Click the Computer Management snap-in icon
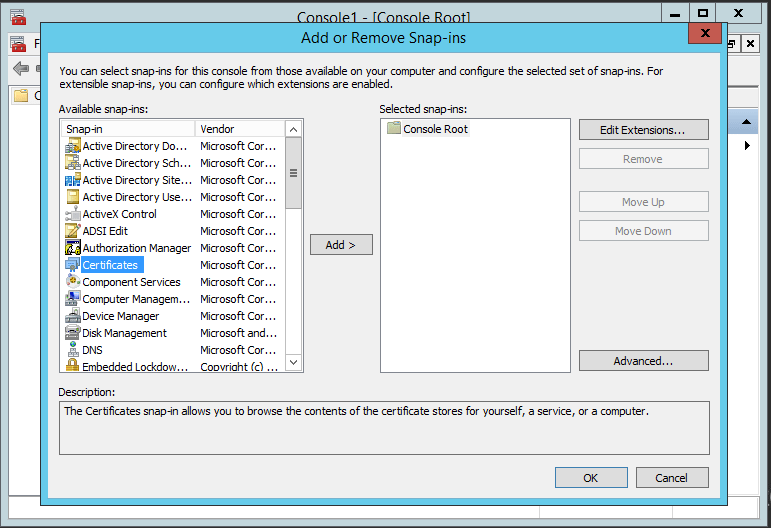Screen dimensions: 771x528 pos(72,299)
